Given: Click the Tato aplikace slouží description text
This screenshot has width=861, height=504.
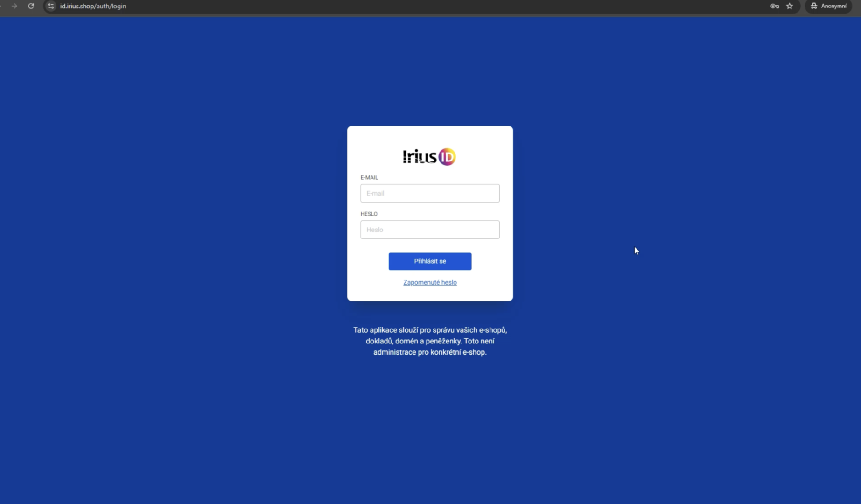Looking at the screenshot, I should point(430,341).
